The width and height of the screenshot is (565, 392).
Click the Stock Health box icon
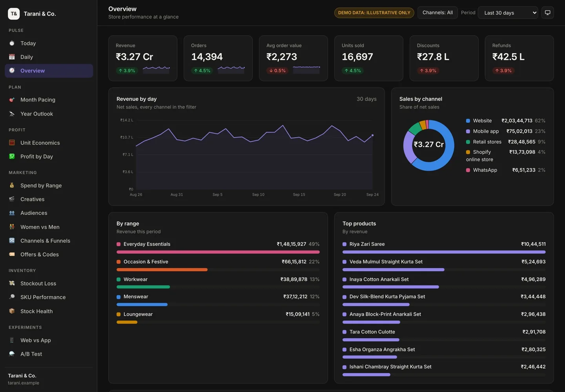click(x=12, y=311)
